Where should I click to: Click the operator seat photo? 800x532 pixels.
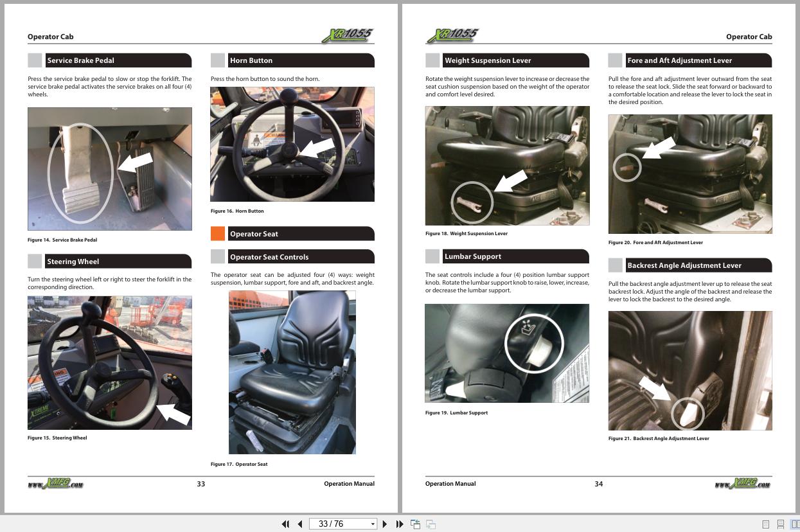292,373
